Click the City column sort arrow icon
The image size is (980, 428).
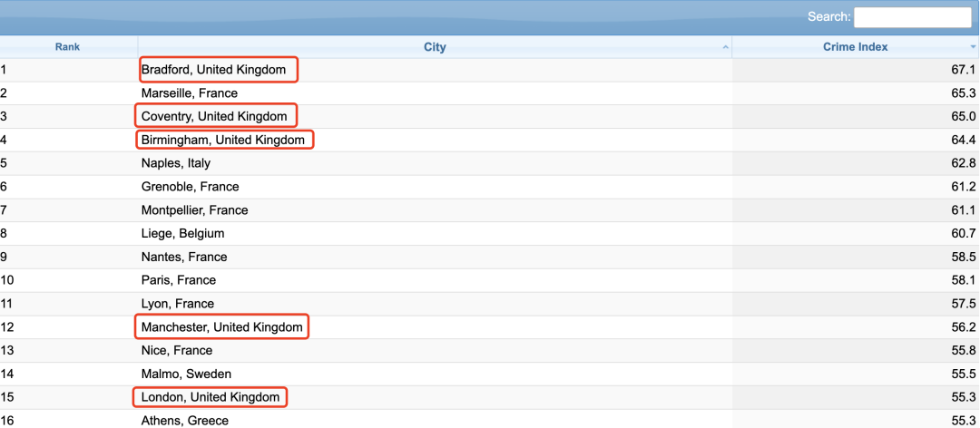point(725,47)
